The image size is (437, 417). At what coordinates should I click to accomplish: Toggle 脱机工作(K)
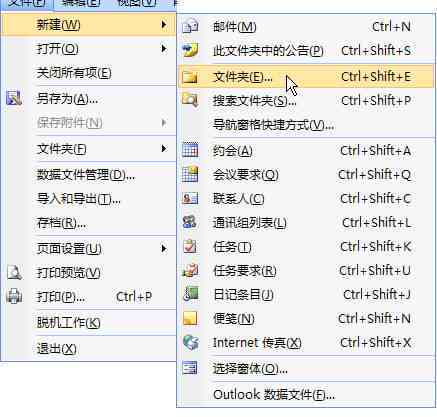coord(88,322)
